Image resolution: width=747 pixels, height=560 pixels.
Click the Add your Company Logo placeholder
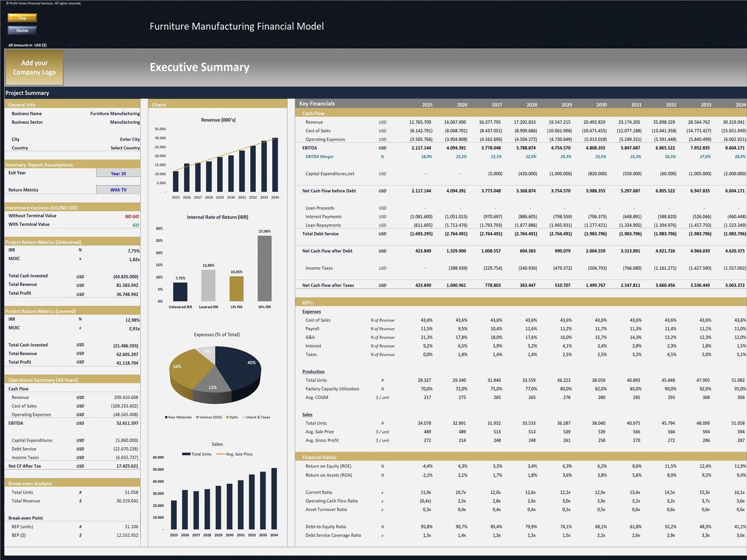tap(34, 68)
